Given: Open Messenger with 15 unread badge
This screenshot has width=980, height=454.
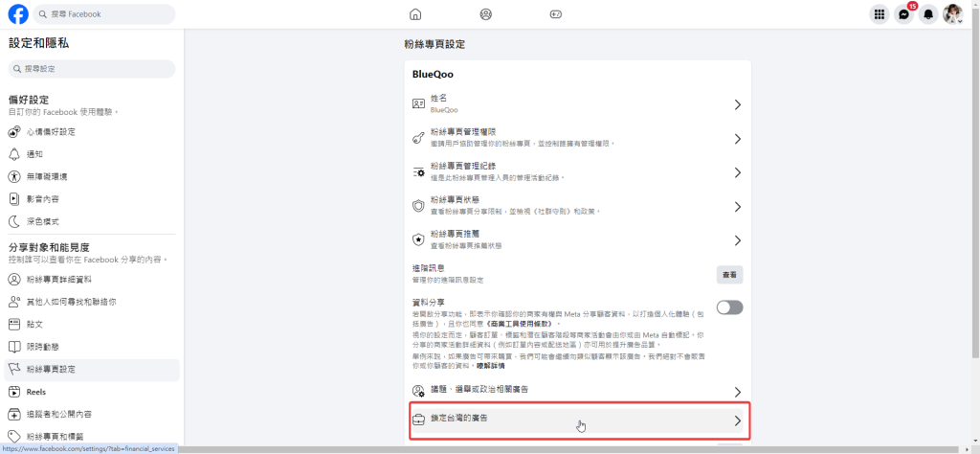Looking at the screenshot, I should pyautogui.click(x=903, y=14).
